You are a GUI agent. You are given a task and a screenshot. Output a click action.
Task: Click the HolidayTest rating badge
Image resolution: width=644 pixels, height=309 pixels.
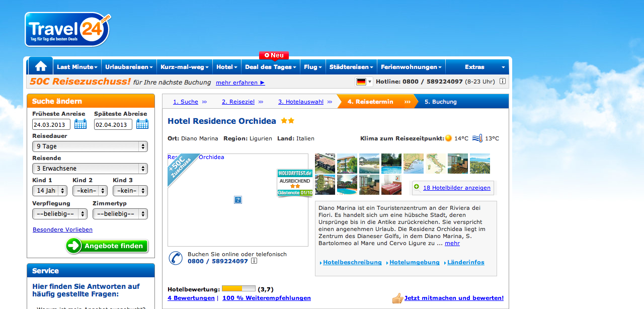[x=295, y=183]
